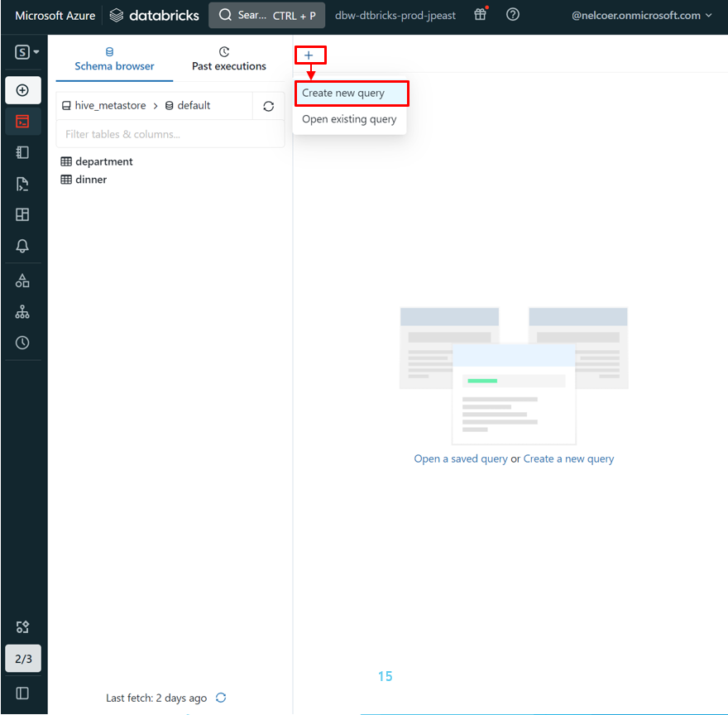
Task: Open the Dashboards sidebar icon
Action: (22, 214)
